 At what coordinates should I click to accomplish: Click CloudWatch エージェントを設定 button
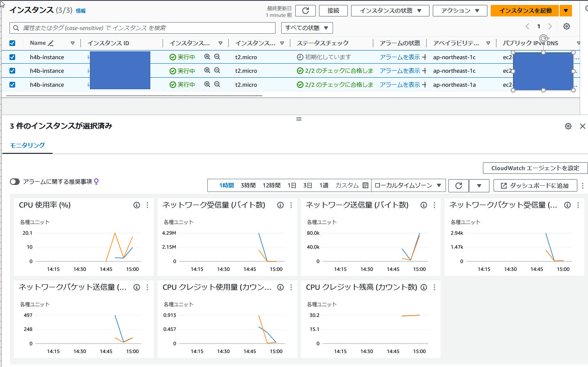[x=535, y=168]
